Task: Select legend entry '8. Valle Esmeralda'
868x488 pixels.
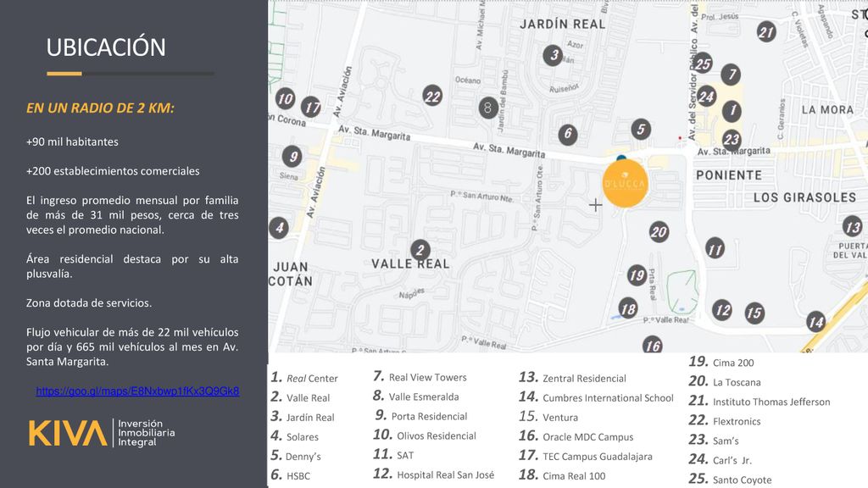Action: tap(415, 396)
